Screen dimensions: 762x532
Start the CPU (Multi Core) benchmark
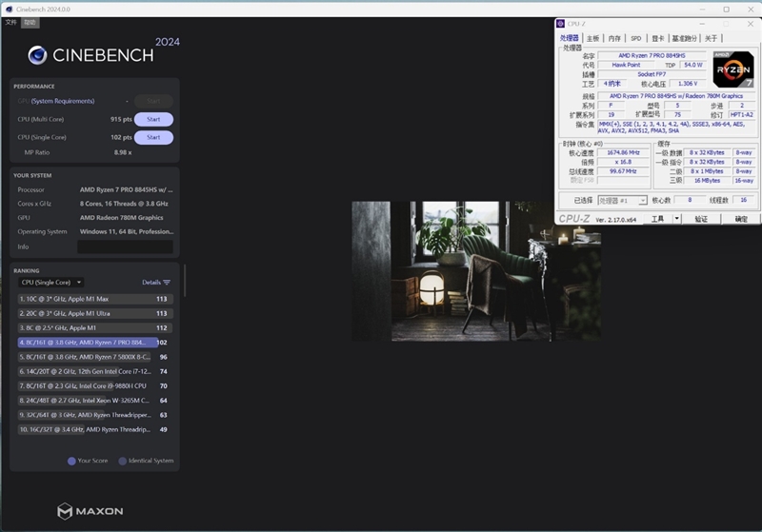[x=153, y=120]
